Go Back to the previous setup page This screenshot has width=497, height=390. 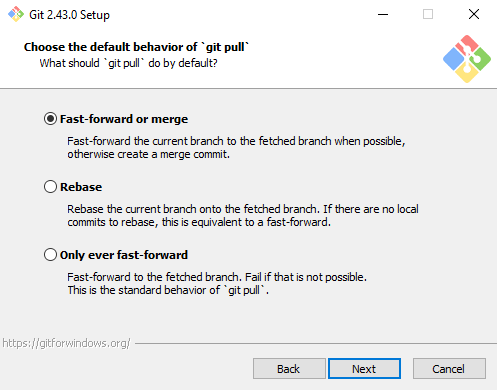tap(289, 369)
